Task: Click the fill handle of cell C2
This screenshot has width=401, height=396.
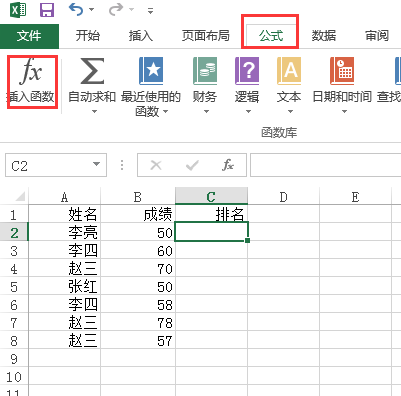Action: [x=247, y=240]
